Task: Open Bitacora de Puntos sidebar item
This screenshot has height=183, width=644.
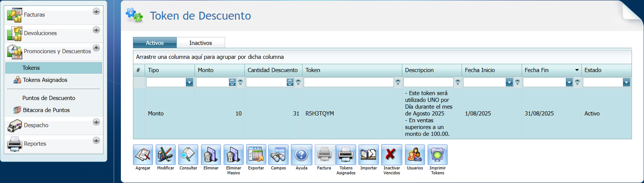Action: click(x=46, y=110)
